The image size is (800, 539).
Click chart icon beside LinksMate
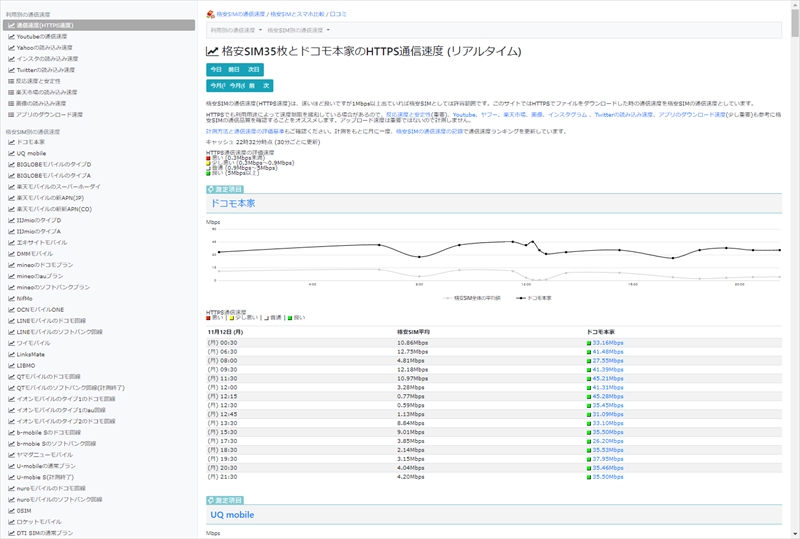[x=11, y=355]
